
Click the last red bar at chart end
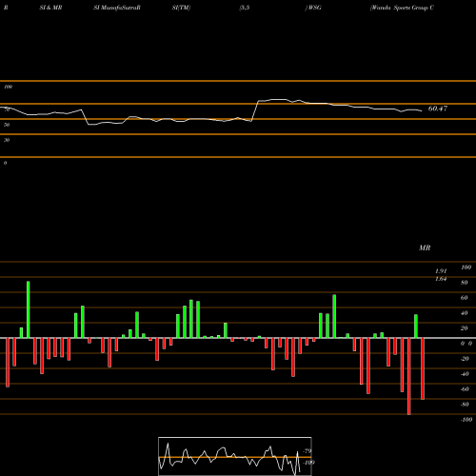click(x=423, y=368)
